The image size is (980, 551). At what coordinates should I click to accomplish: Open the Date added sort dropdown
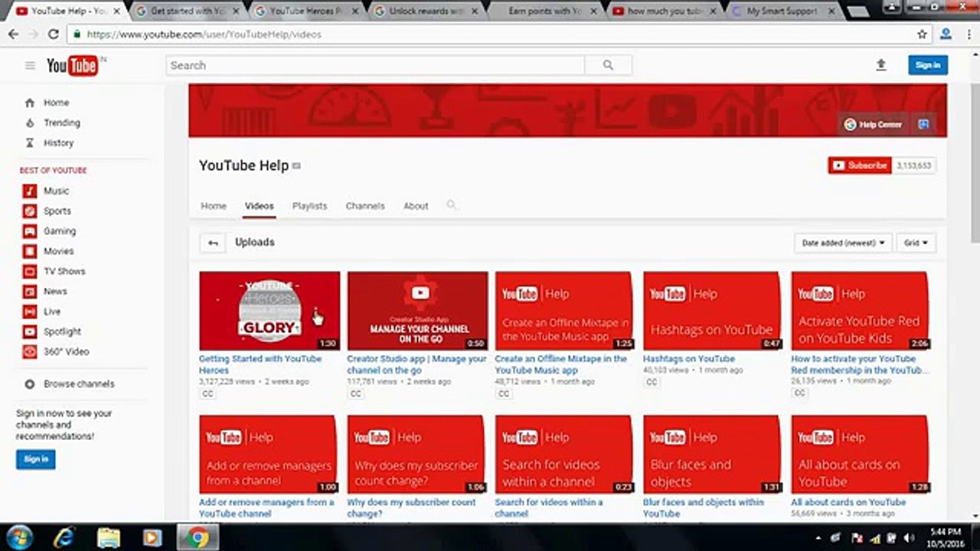[843, 243]
